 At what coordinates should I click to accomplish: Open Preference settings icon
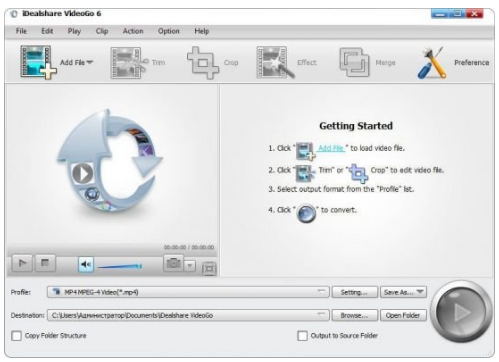point(432,63)
